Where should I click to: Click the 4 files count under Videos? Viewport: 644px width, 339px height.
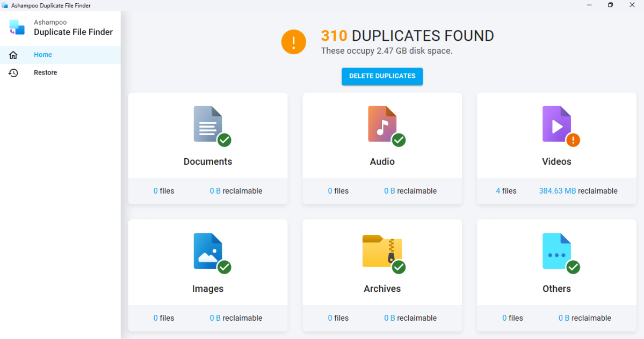pos(506,190)
